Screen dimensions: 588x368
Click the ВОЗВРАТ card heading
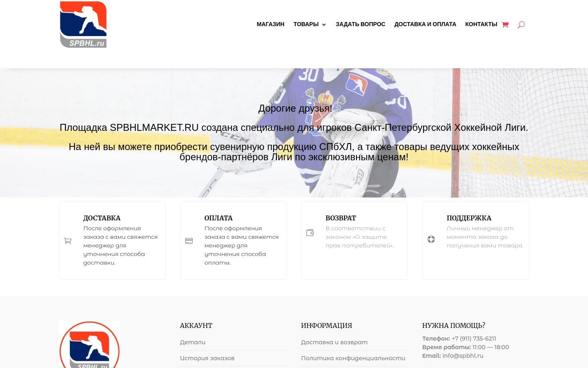(x=341, y=218)
